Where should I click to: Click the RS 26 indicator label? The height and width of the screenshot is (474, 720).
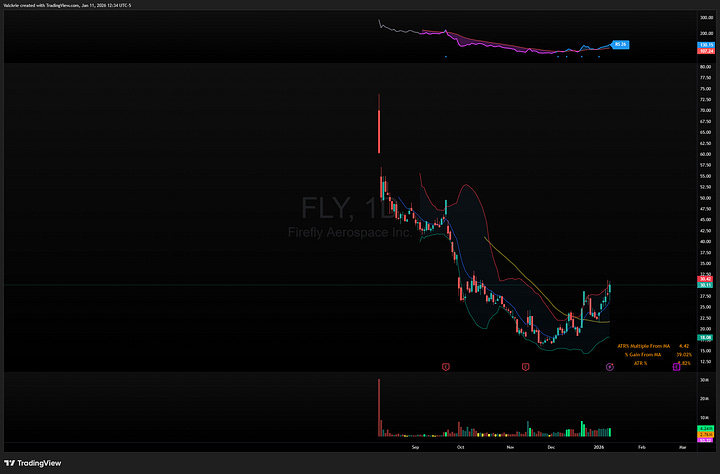[x=620, y=45]
